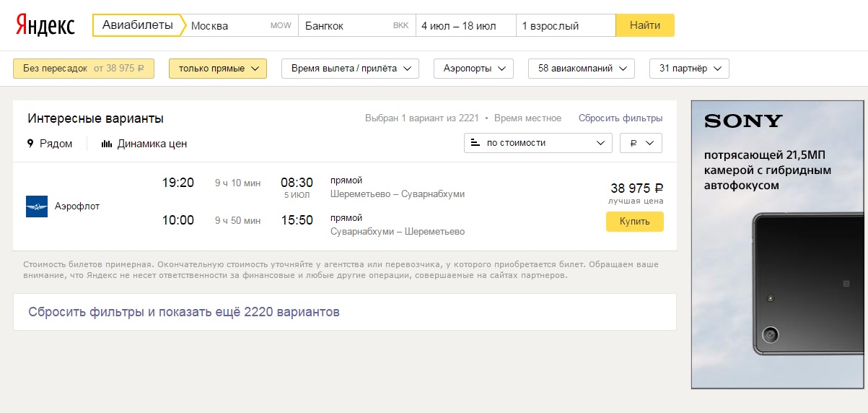Show 2220 more options link
Image resolution: width=868 pixels, height=413 pixels.
(x=184, y=312)
